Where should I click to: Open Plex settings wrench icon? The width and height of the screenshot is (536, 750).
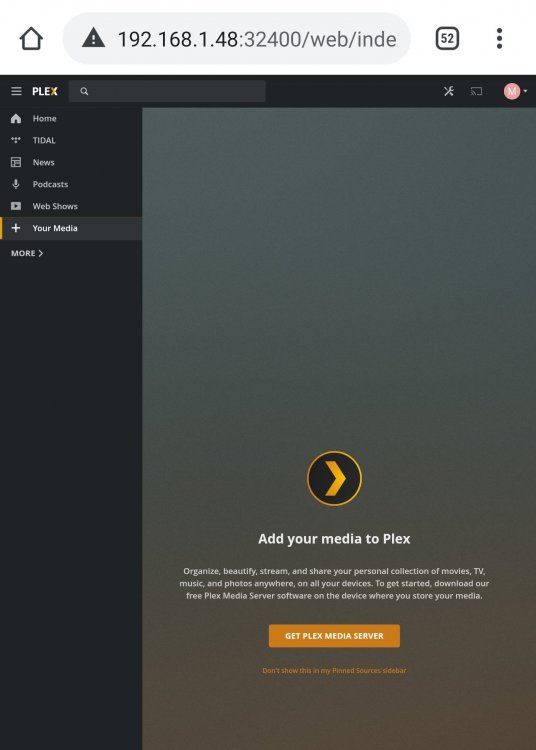tap(448, 91)
